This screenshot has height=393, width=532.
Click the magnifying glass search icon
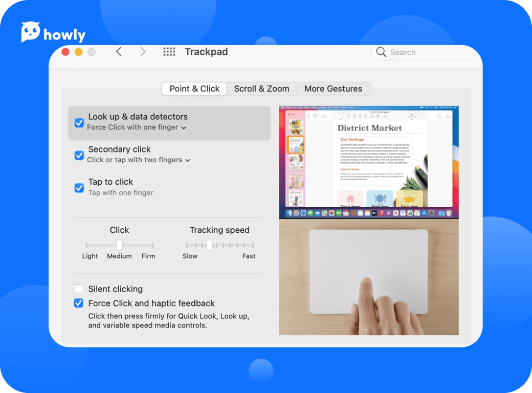pyautogui.click(x=381, y=52)
